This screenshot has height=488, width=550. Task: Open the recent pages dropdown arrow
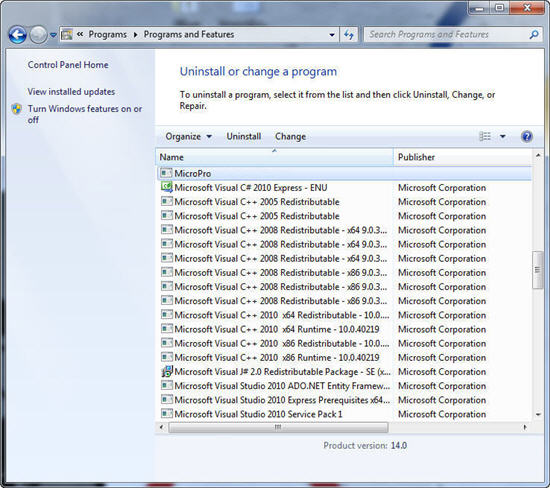53,35
